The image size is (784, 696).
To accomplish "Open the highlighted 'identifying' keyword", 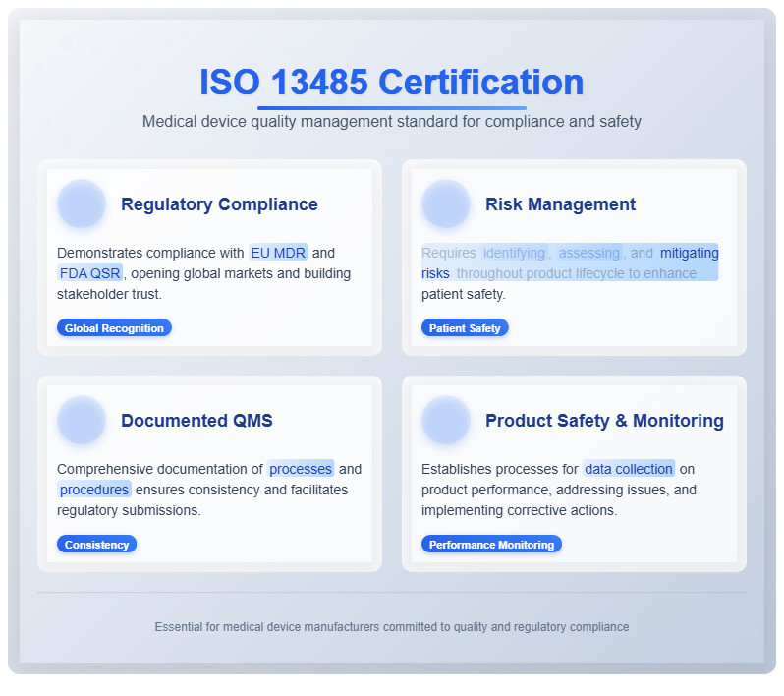I will (x=514, y=253).
